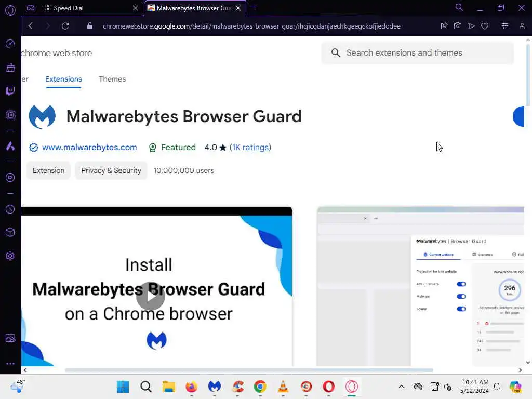Open GX Control speedometer panel in sidebar
The width and height of the screenshot is (532, 399).
click(10, 44)
